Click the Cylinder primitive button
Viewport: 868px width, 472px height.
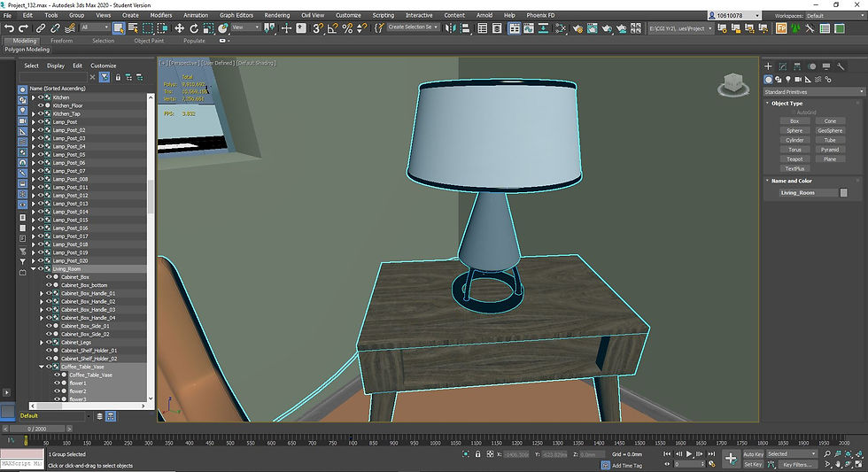pyautogui.click(x=794, y=140)
